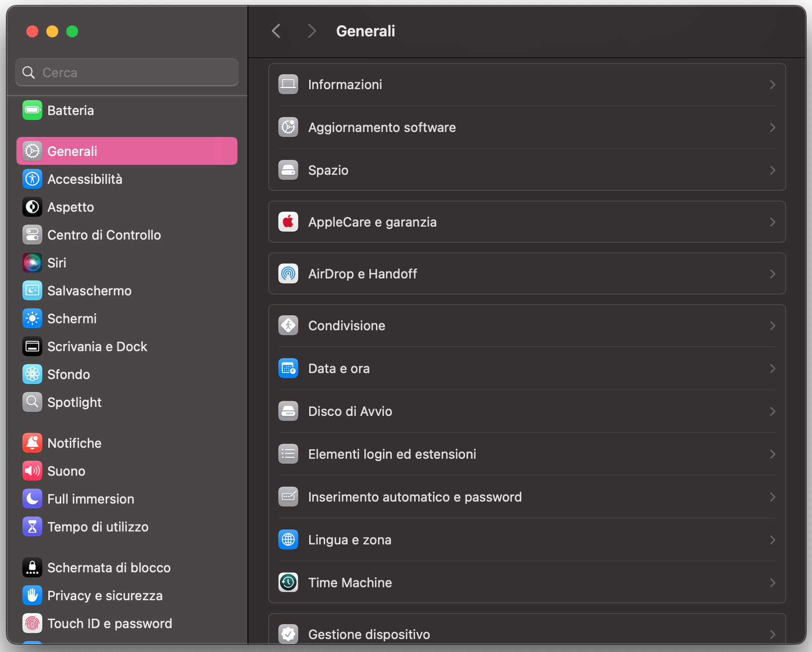Image resolution: width=812 pixels, height=652 pixels.
Task: Select the Siri sidebar icon
Action: pos(32,262)
